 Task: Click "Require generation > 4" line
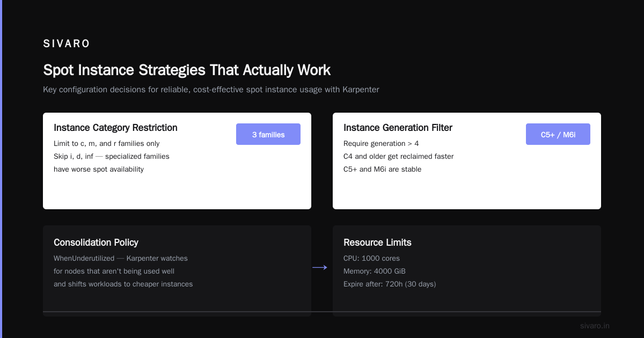pyautogui.click(x=381, y=143)
